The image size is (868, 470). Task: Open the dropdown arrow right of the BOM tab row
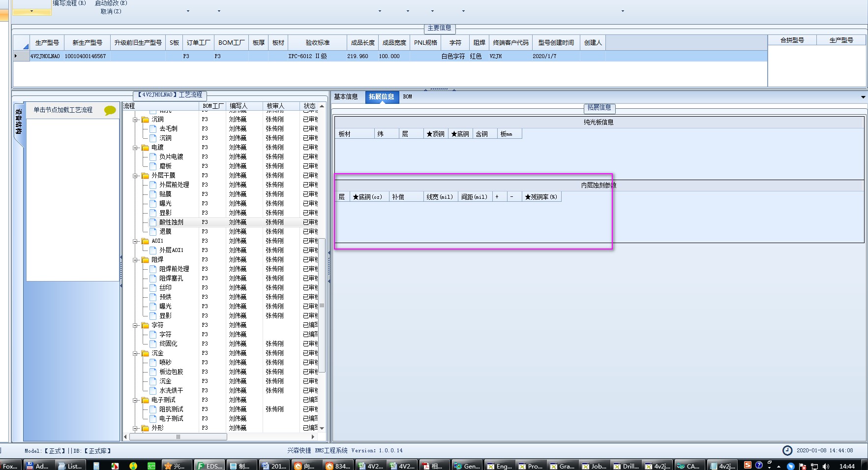tap(863, 97)
